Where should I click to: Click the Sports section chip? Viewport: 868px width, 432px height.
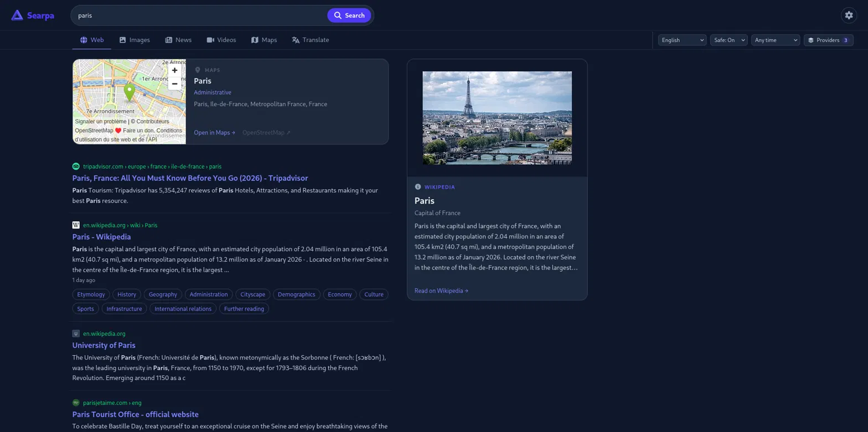86,309
